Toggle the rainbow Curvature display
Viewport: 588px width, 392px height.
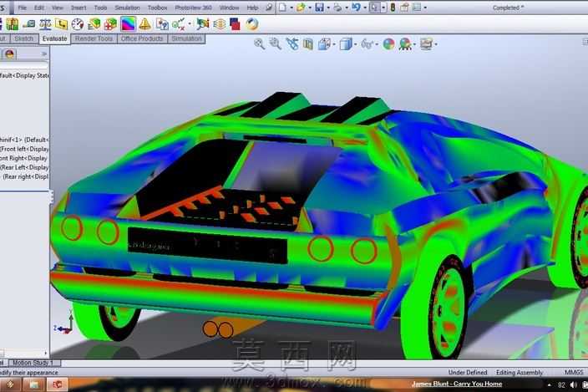(129, 24)
